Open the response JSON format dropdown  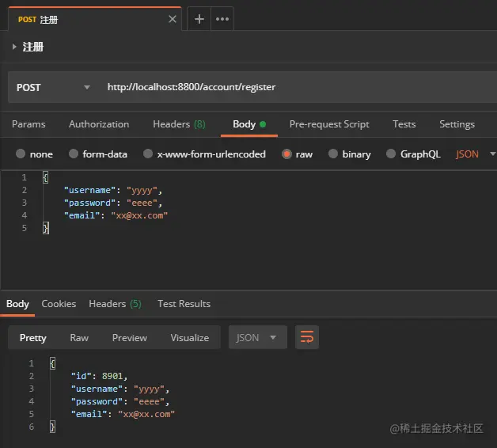(x=258, y=337)
